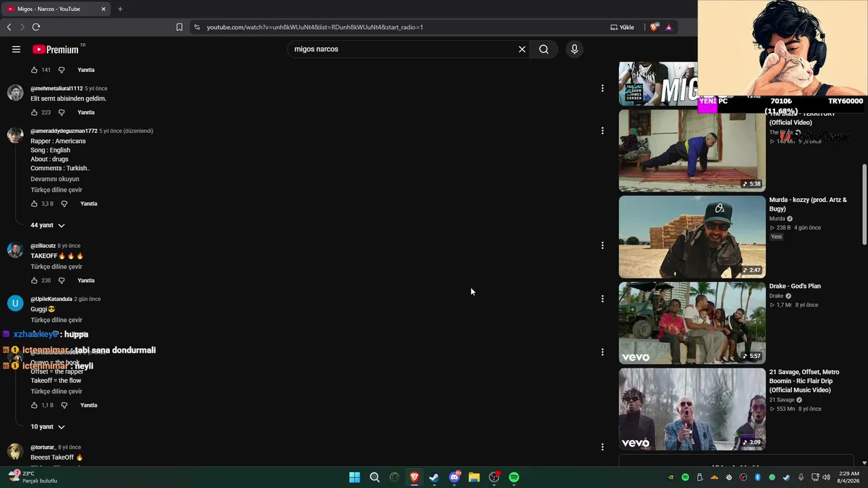Image resolution: width=868 pixels, height=488 pixels.
Task: Switch to Brave browser in taskbar
Action: point(414,477)
